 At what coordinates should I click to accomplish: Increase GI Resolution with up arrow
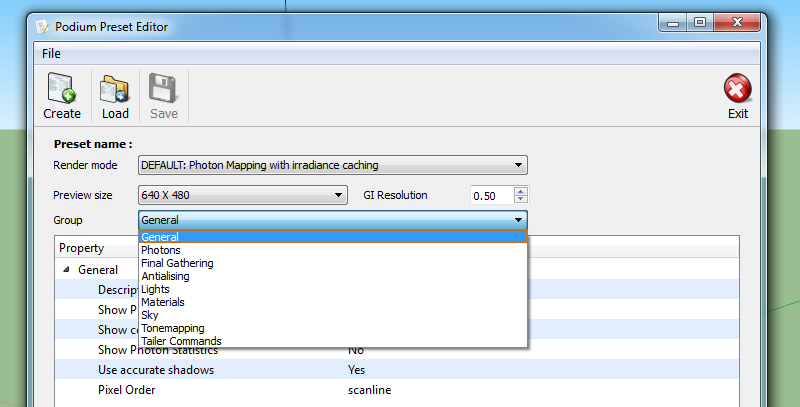[520, 191]
